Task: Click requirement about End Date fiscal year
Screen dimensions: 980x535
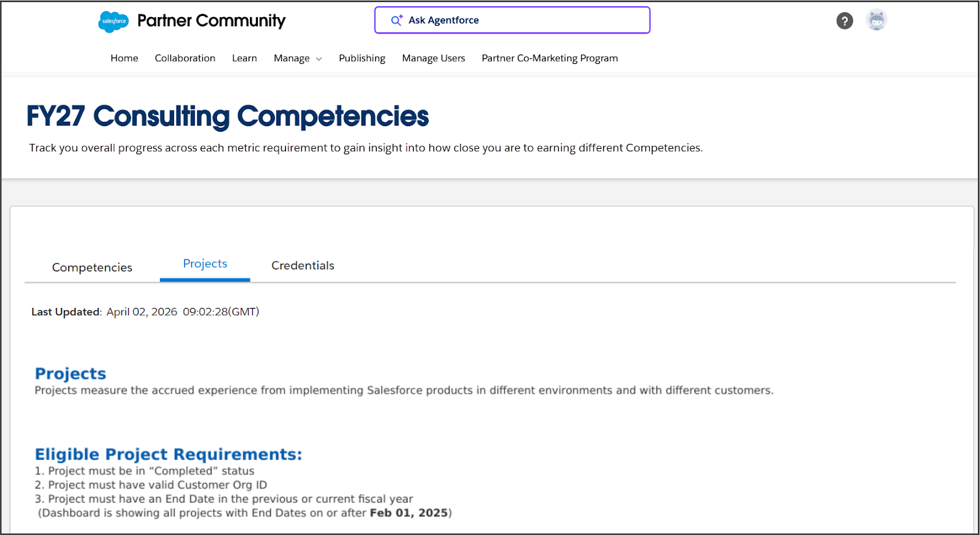Action: [224, 499]
